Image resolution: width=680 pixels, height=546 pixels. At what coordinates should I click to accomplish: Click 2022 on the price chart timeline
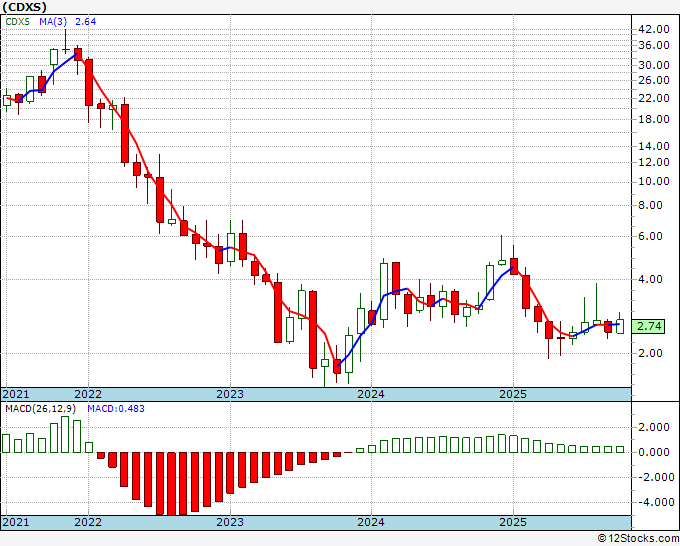88,394
